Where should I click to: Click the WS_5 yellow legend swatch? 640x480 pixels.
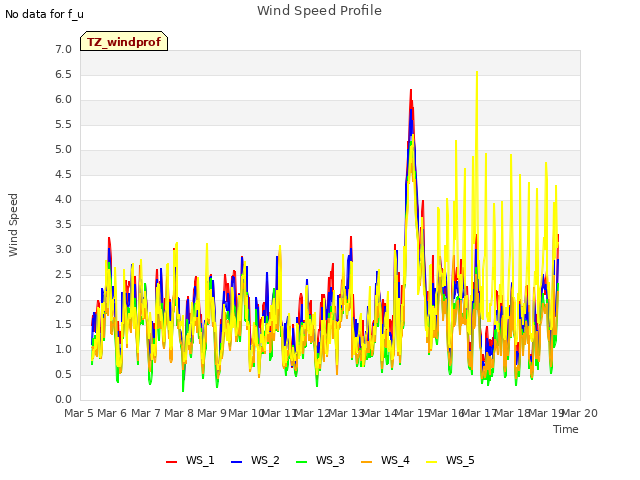(431, 462)
